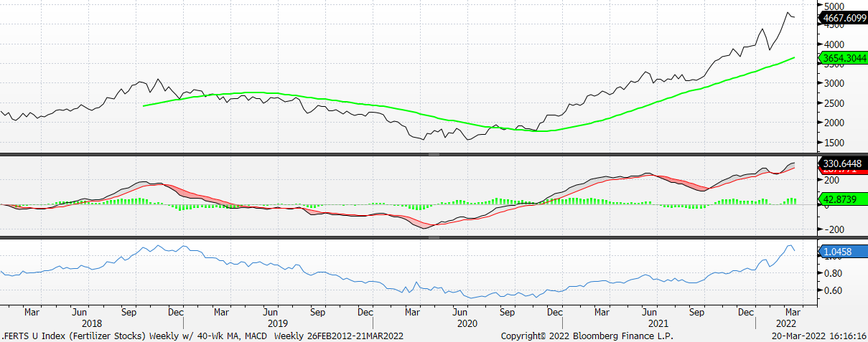Select the Dec 2018 month label
This screenshot has width=868, height=342.
point(176,313)
